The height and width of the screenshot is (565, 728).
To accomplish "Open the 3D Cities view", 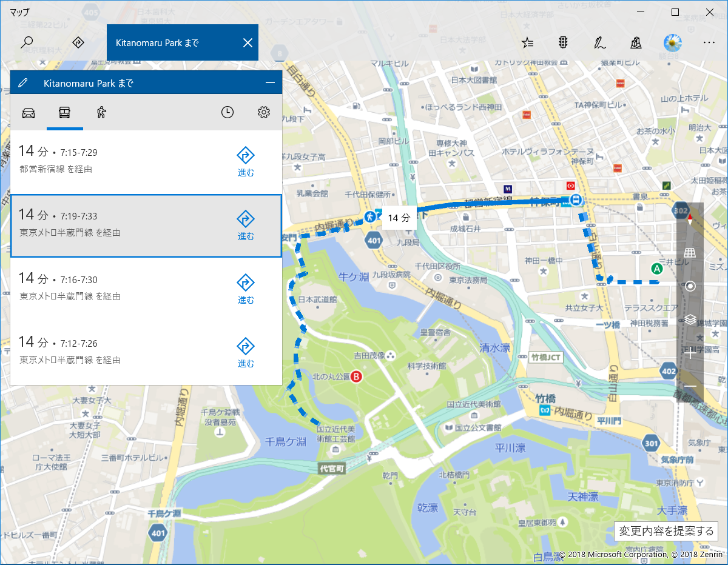I will click(635, 42).
